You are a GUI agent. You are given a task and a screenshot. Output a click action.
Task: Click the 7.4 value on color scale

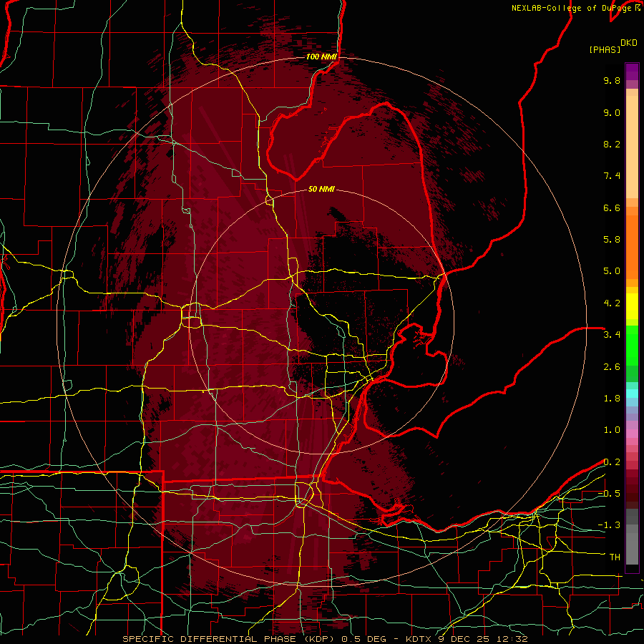click(x=612, y=176)
